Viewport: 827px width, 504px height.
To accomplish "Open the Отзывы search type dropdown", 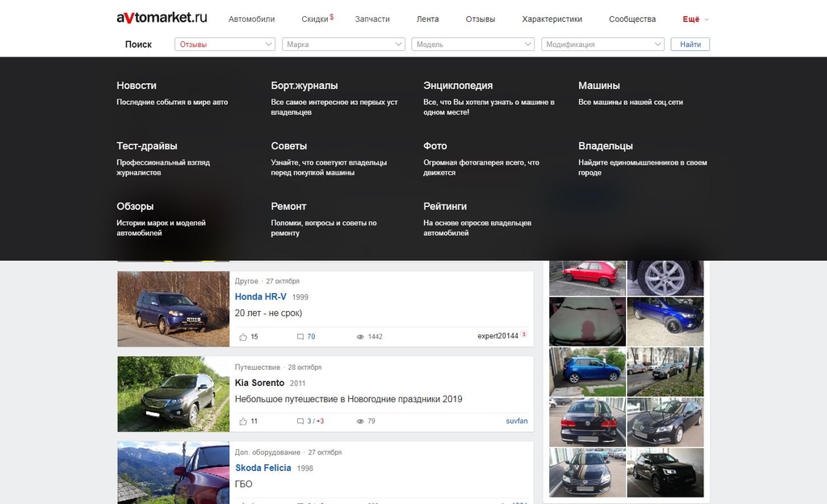I will 225,44.
